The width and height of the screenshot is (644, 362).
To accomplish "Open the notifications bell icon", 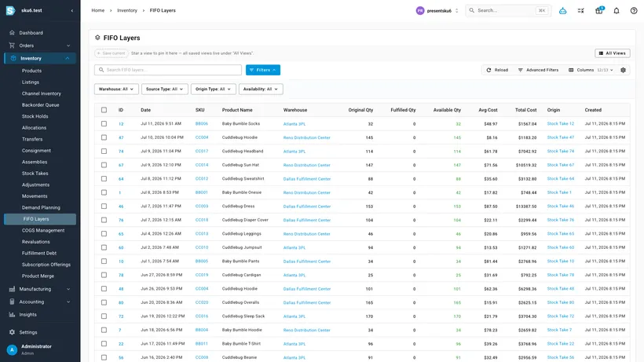I will tap(616, 11).
